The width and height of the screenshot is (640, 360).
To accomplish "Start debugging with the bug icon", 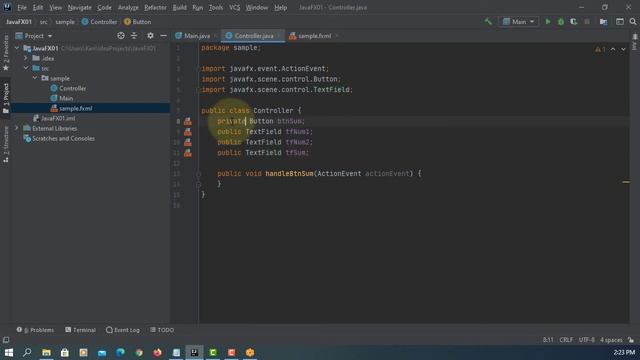I will (x=561, y=22).
